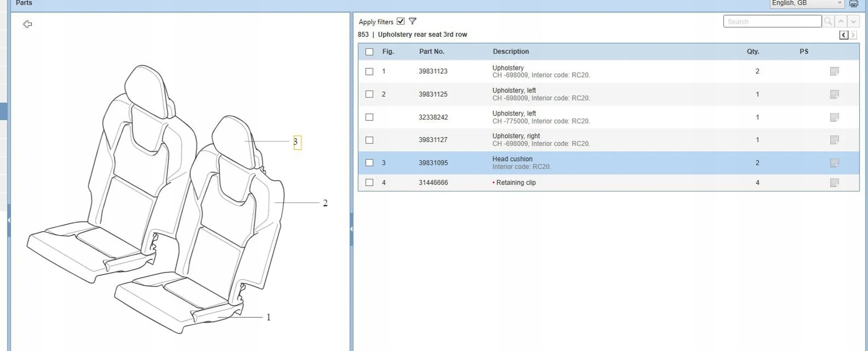Sort by Part No. column header
The width and height of the screenshot is (868, 351).
pos(432,51)
